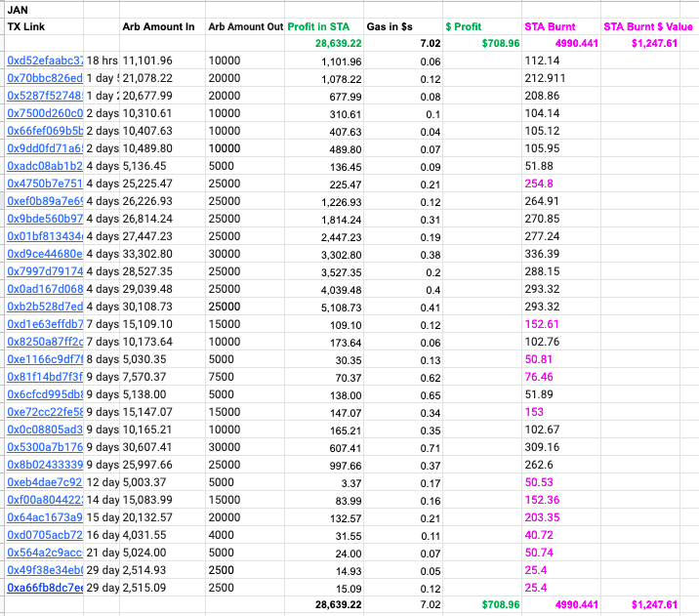This screenshot has width=699, height=616.
Task: Select the STA Burnt $ Value header
Action: tap(648, 26)
